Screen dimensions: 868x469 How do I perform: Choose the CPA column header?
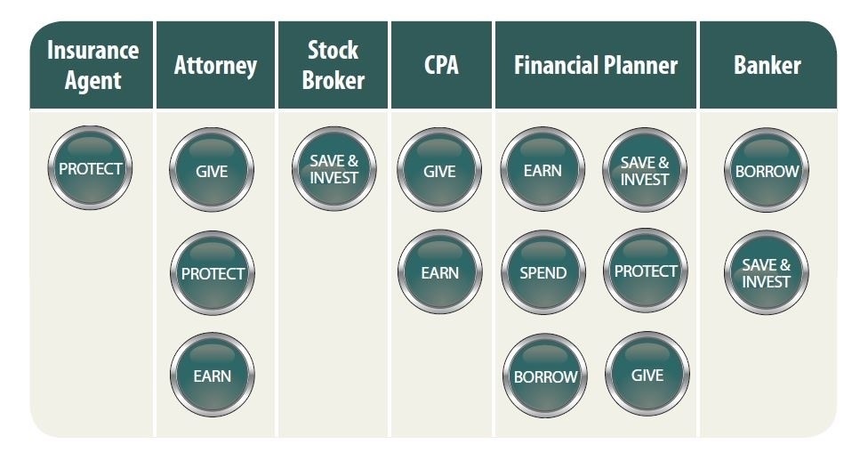[441, 65]
